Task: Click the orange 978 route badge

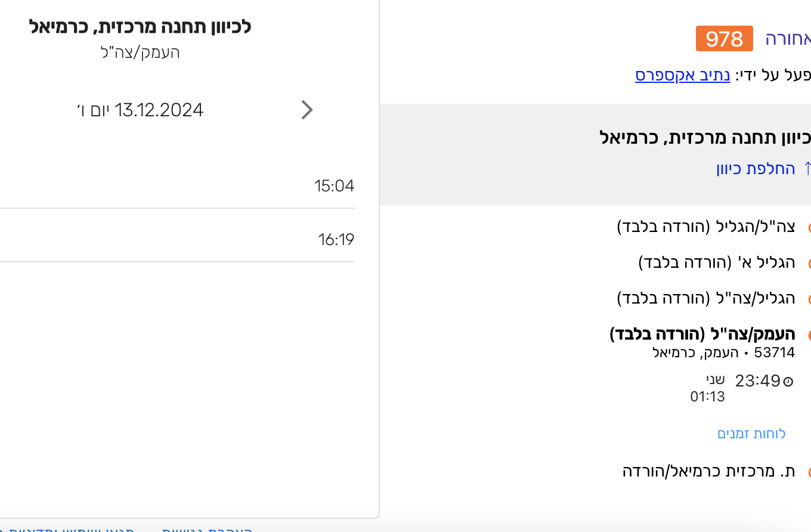Action: click(x=724, y=39)
